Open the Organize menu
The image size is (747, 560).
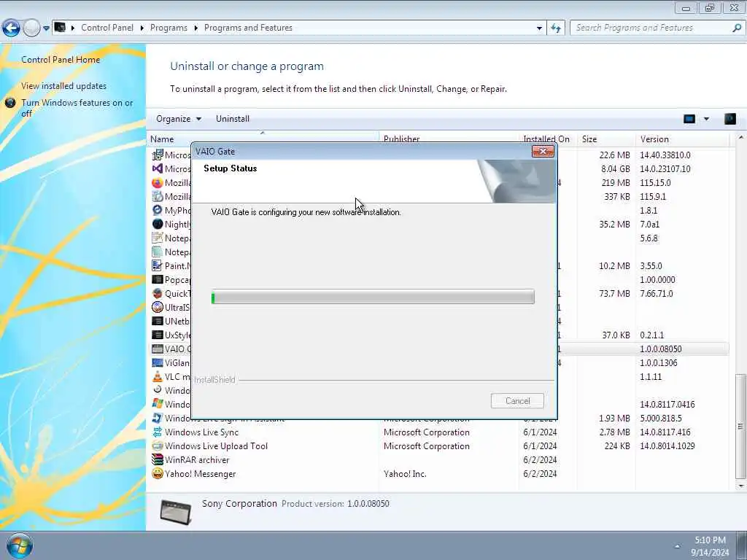(x=179, y=119)
